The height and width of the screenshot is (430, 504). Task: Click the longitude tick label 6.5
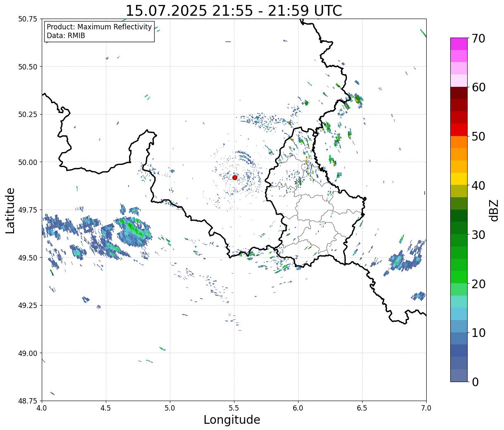362,408
